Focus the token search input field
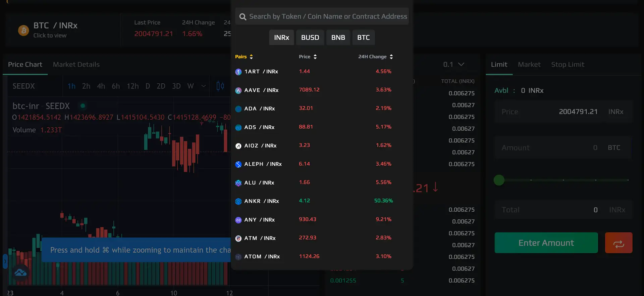The image size is (644, 296). click(328, 16)
